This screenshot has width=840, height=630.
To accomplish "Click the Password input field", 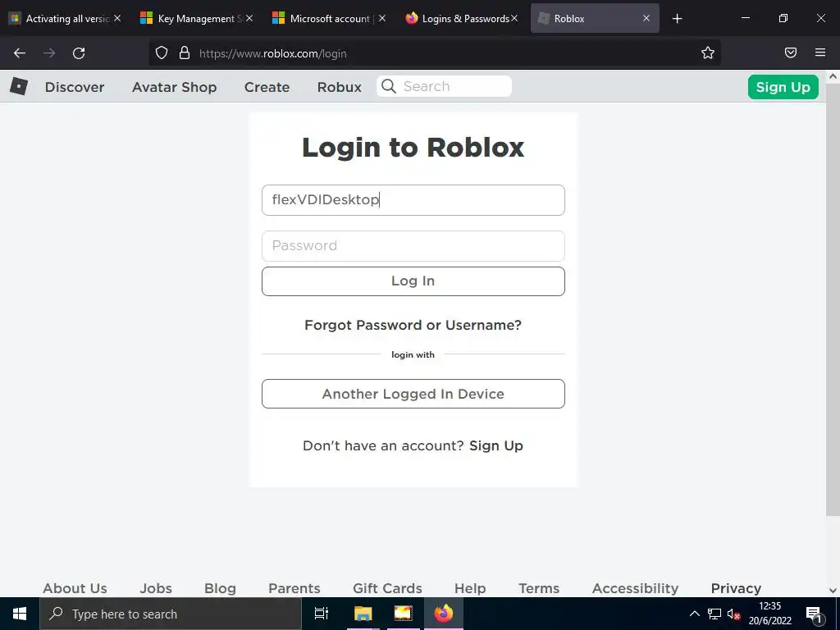I will 413,246.
